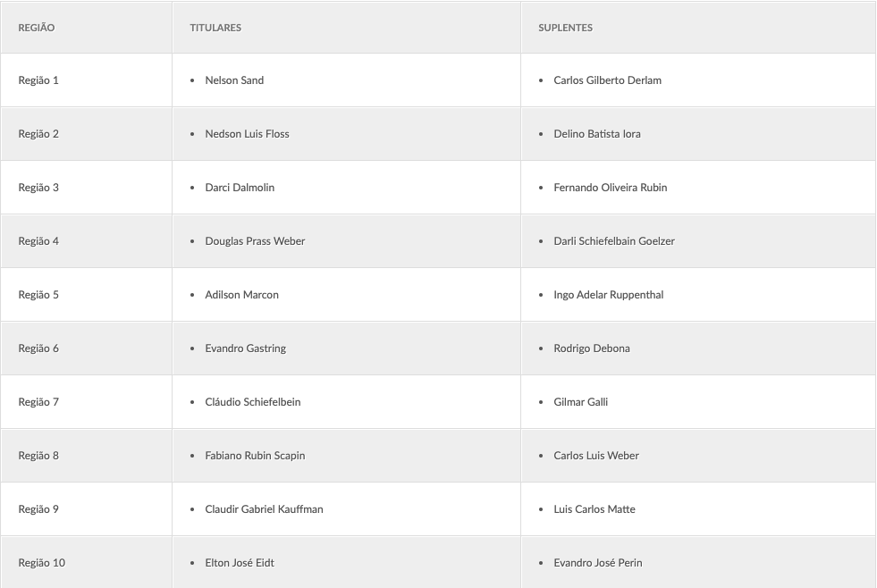Select Fernando Oliveira Rubin entry
Image resolution: width=877 pixels, height=588 pixels.
(x=610, y=188)
